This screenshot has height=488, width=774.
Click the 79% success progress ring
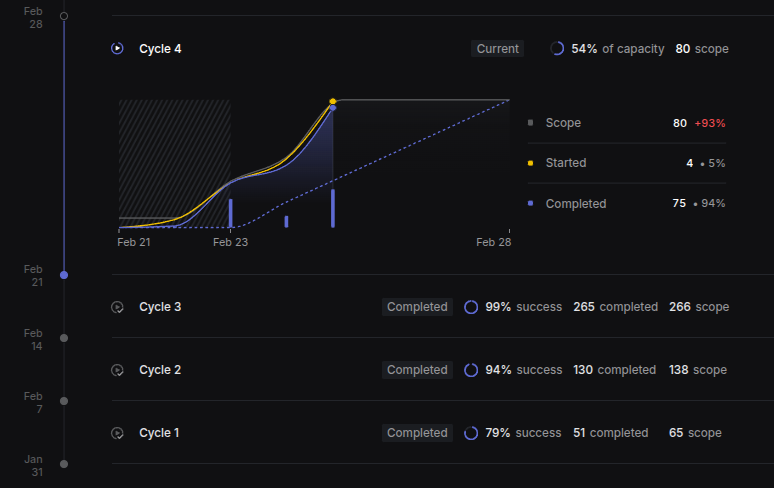(471, 433)
